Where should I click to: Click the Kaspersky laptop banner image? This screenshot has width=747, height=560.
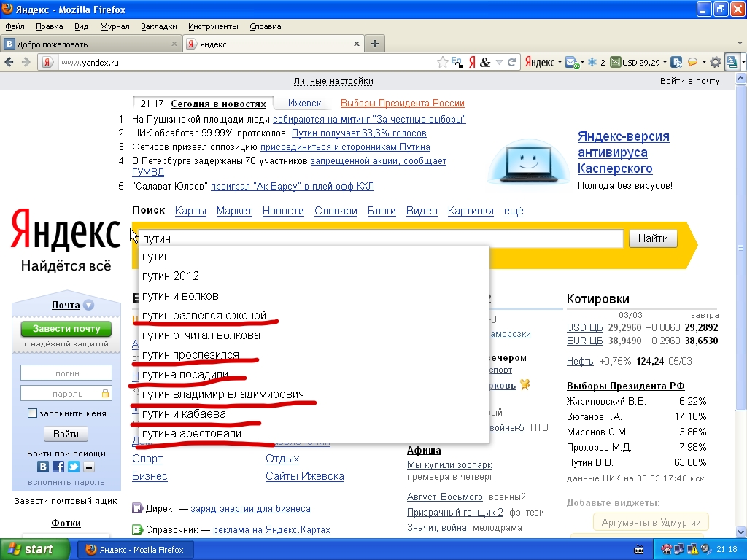pos(528,162)
